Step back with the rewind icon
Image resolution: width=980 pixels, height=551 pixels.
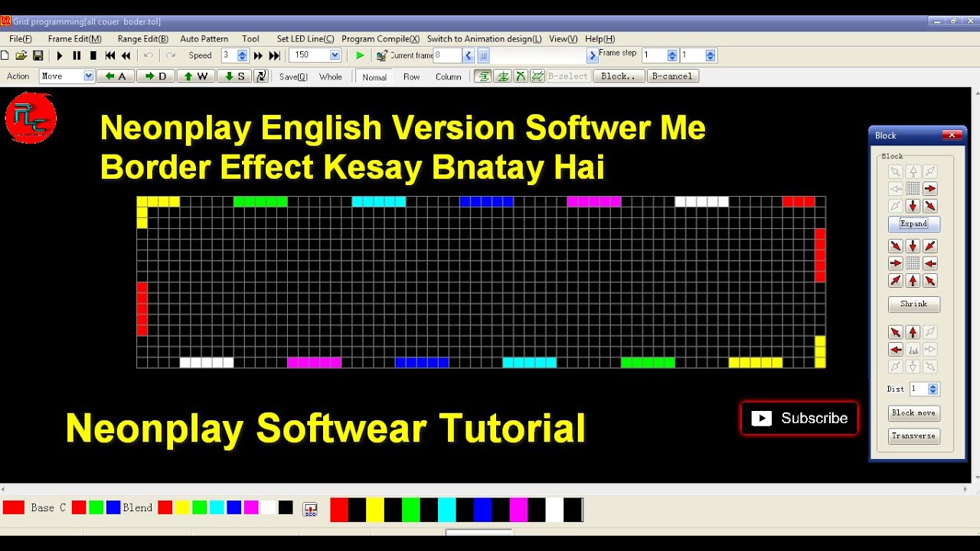coord(126,55)
